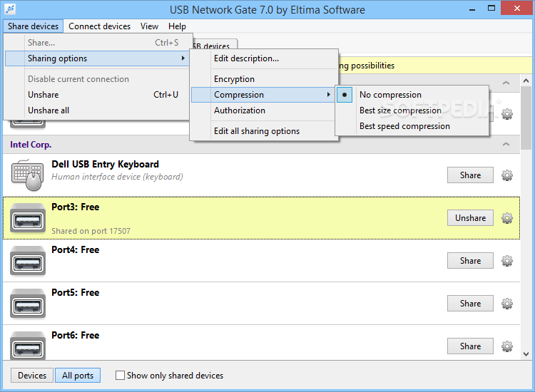The height and width of the screenshot is (392, 535).
Task: Switch to All ports view button
Action: coord(78,376)
